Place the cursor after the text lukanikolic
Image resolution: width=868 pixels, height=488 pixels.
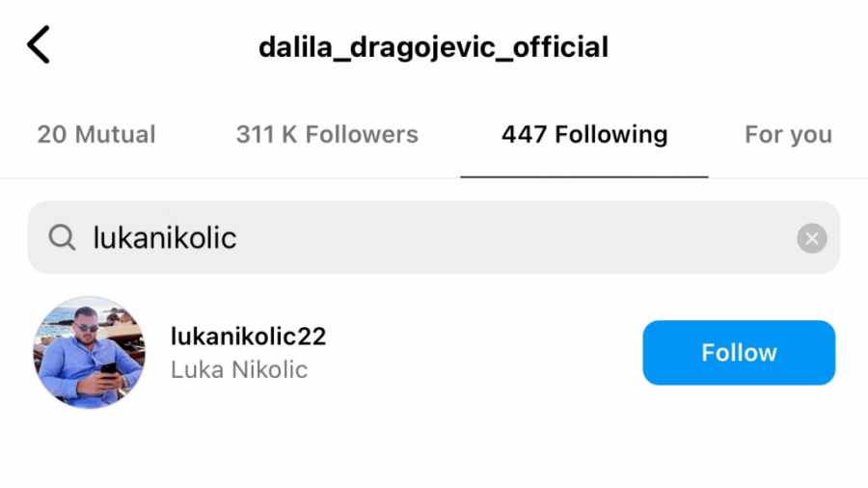coord(238,238)
